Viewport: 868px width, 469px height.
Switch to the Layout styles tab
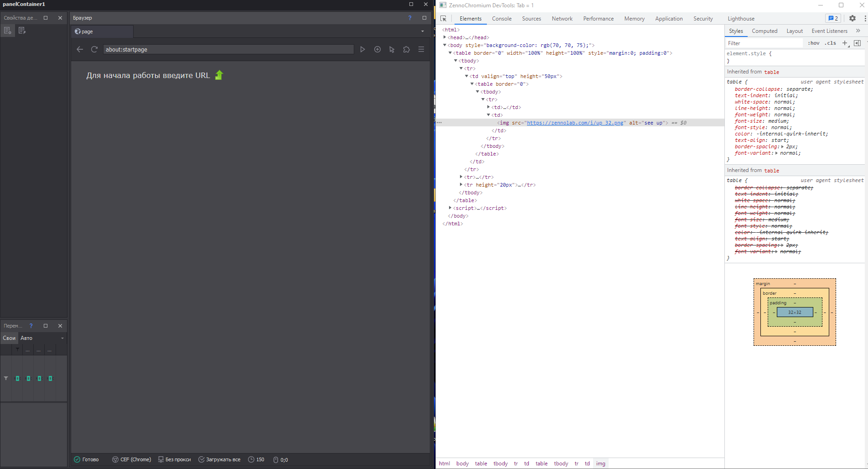pyautogui.click(x=795, y=31)
